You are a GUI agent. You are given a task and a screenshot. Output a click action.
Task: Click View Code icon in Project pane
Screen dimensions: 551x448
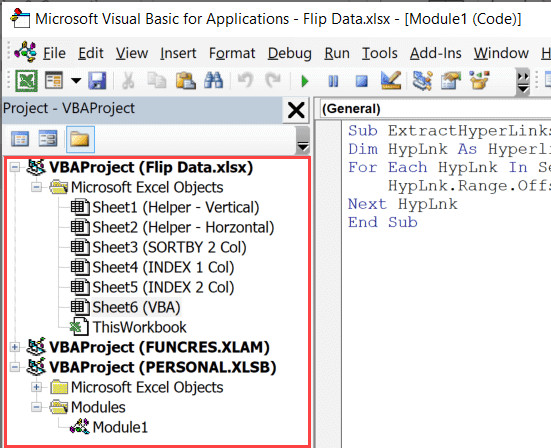[x=20, y=139]
